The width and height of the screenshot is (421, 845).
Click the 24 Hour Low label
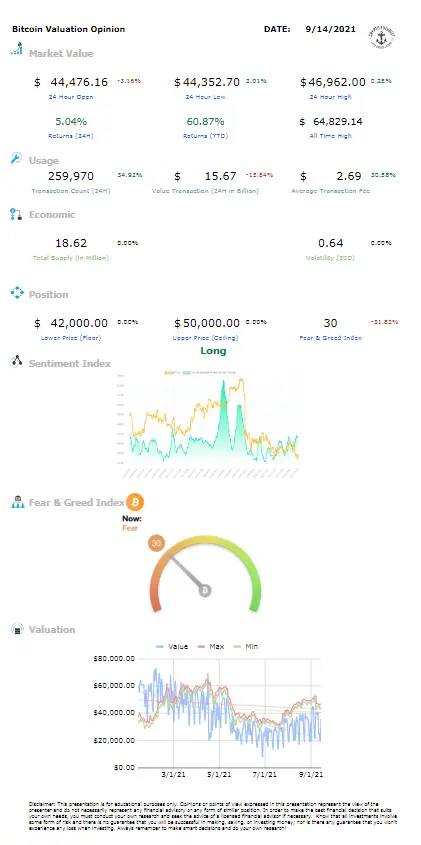tap(205, 97)
